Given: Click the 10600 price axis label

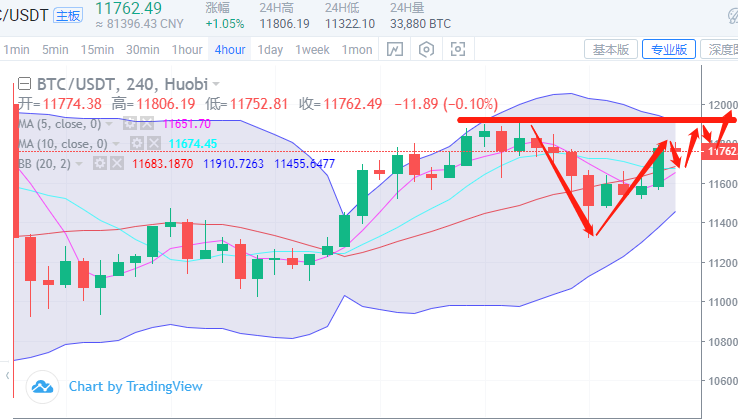Looking at the screenshot, I should 722,380.
